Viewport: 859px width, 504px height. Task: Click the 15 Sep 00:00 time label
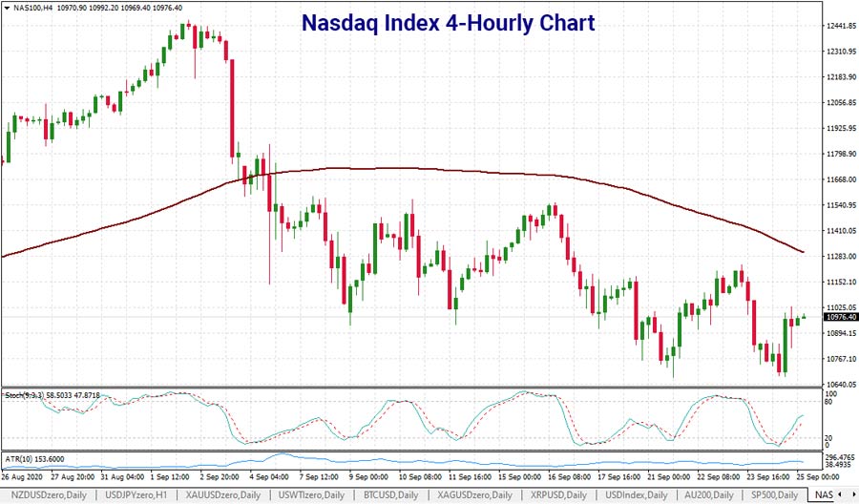tap(520, 477)
